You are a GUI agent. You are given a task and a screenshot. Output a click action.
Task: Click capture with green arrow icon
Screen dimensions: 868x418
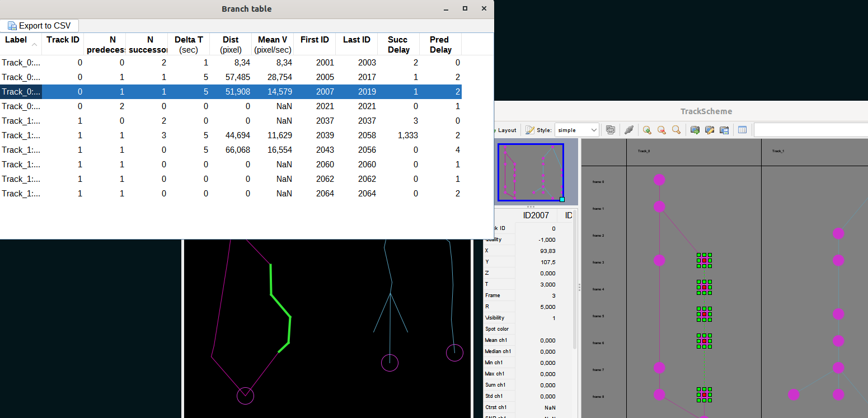[695, 130]
